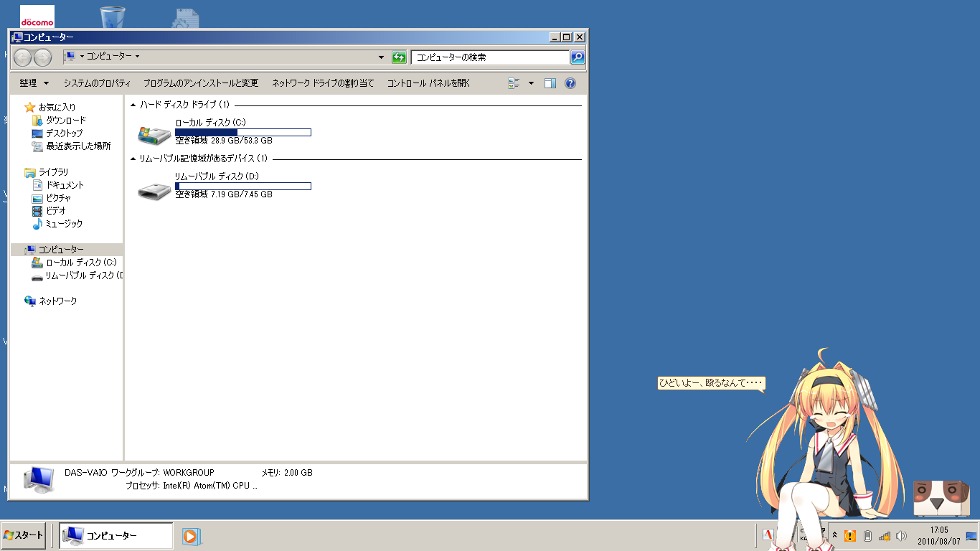The width and height of the screenshot is (980, 551).
Task: Open the 整理 dropdown menu
Action: 34,83
